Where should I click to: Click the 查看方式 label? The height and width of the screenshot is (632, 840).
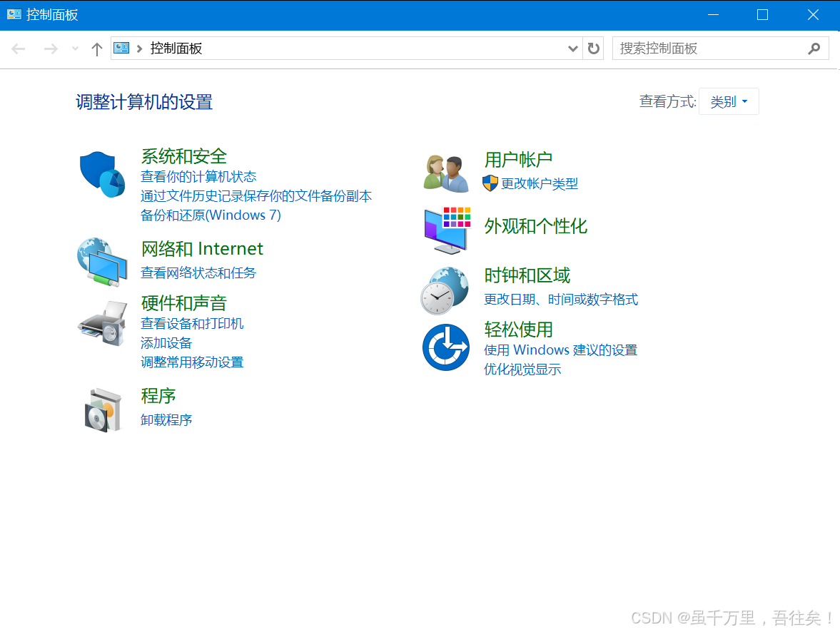(x=667, y=101)
